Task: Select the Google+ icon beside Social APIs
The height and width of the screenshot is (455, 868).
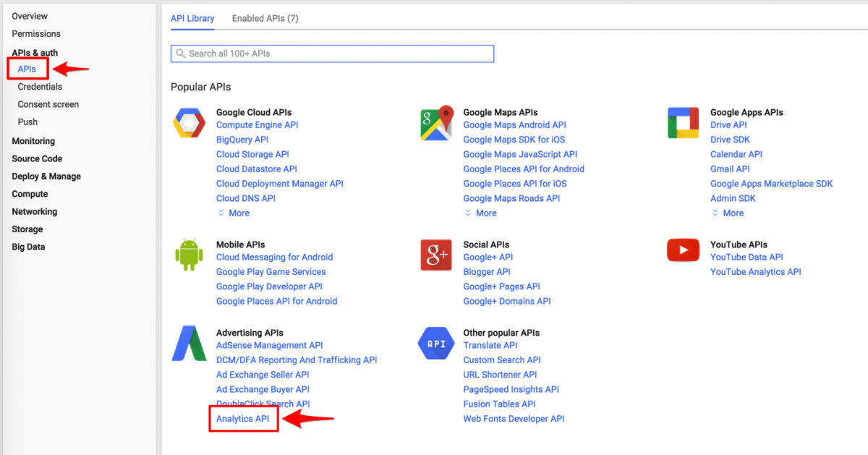Action: coord(435,255)
